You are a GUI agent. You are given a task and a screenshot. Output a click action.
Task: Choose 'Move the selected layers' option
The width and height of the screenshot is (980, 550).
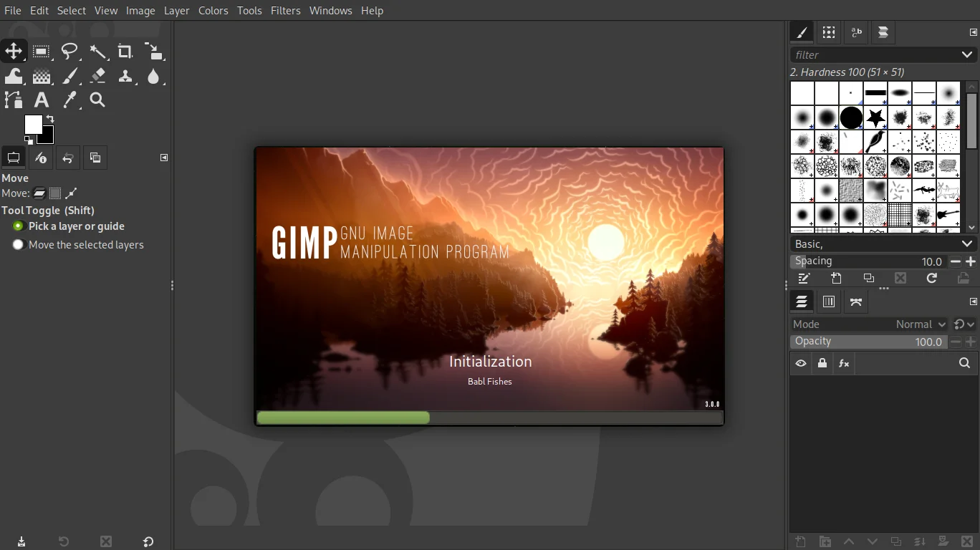pos(18,244)
